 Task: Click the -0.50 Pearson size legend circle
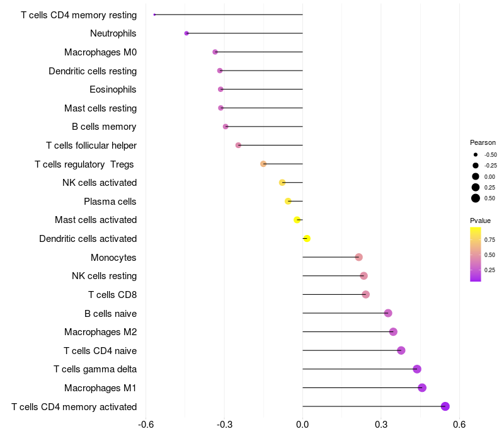coord(476,154)
